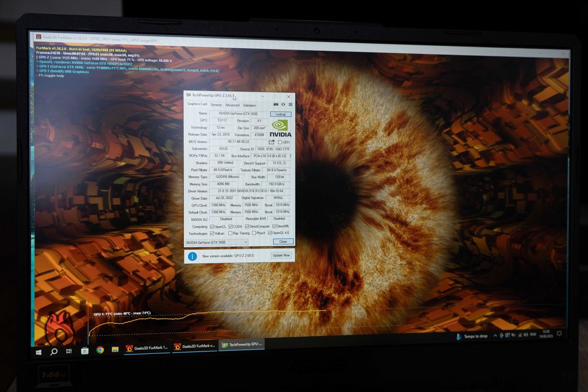Click the Close button in GPU-Z
Image resolution: width=588 pixels, height=392 pixels.
tap(283, 242)
